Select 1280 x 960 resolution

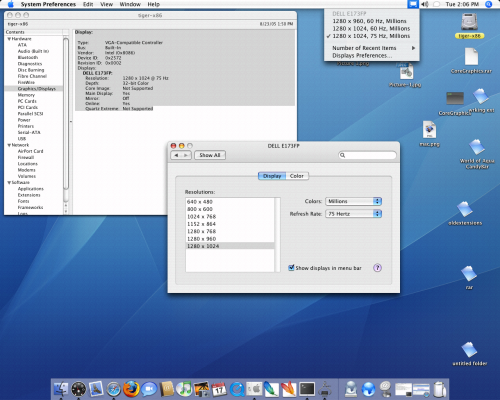pos(230,239)
